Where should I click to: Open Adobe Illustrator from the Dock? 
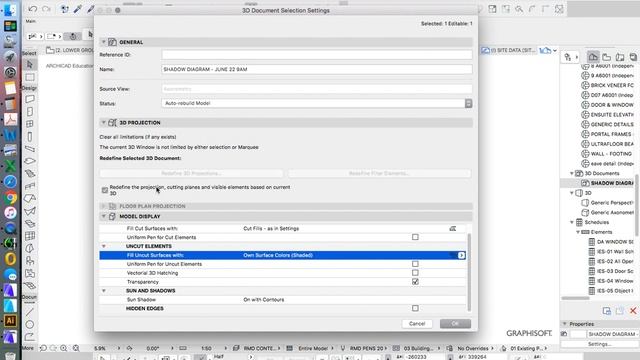pos(10,320)
